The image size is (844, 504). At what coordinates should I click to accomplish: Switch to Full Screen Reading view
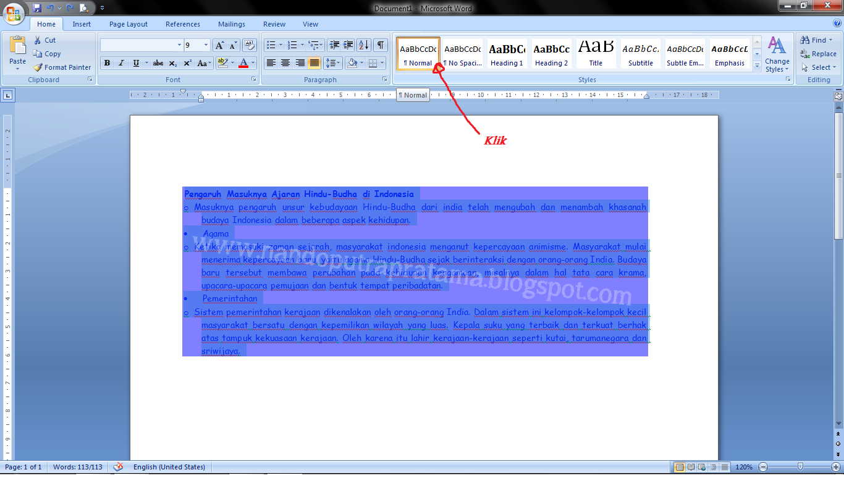(691, 467)
